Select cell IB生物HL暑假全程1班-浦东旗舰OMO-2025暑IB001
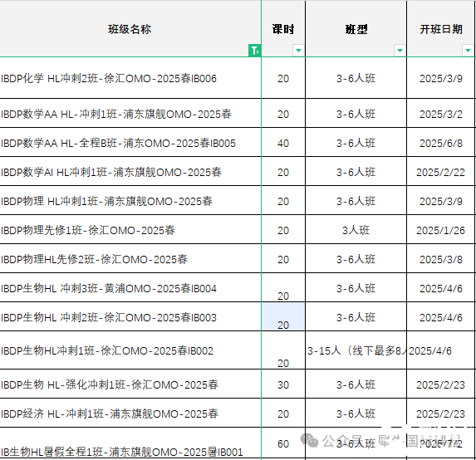Image resolution: width=476 pixels, height=460 pixels. coord(130,443)
